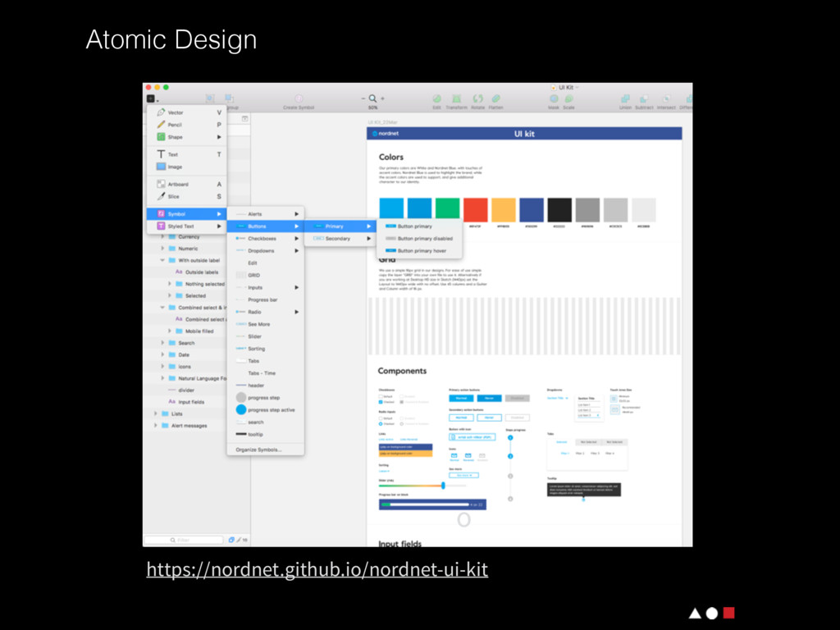This screenshot has width=840, height=630.
Task: Click the zoom magnifier icon
Action: pos(372,98)
